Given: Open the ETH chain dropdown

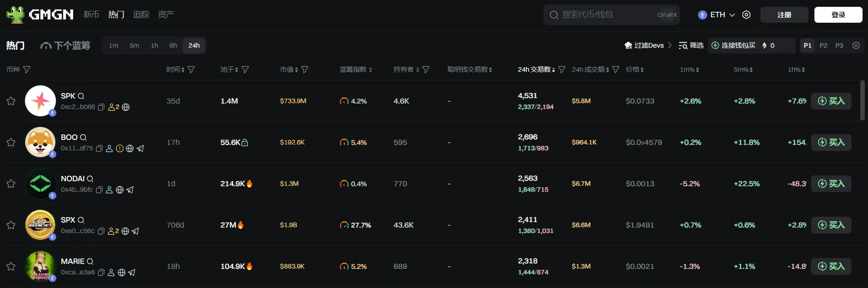Looking at the screenshot, I should click(716, 15).
